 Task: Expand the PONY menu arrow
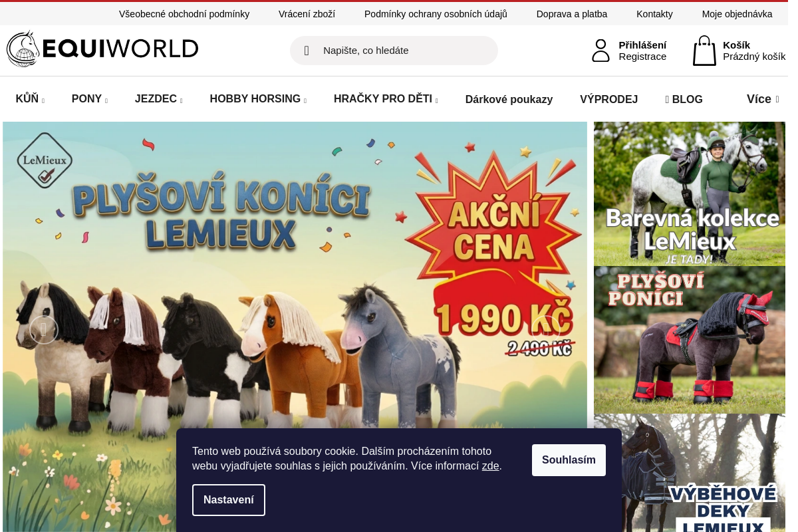pos(106,101)
